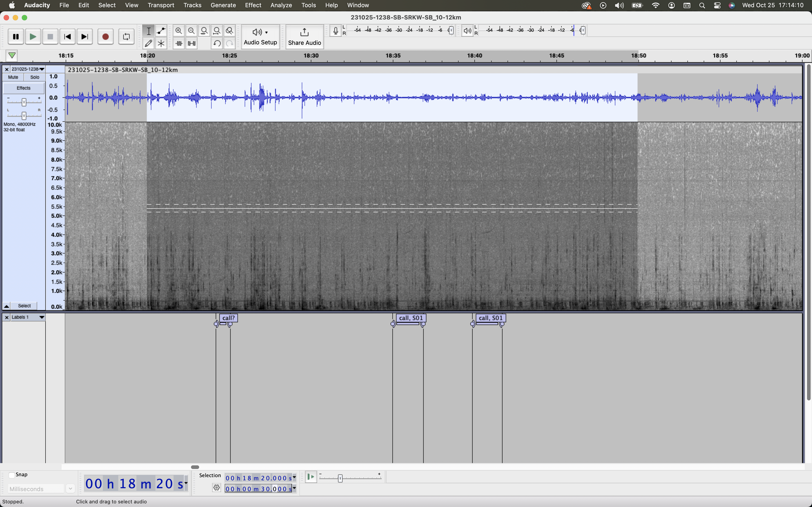812x507 pixels.
Task: Mute the 231025-1238 audio track
Action: 13,77
